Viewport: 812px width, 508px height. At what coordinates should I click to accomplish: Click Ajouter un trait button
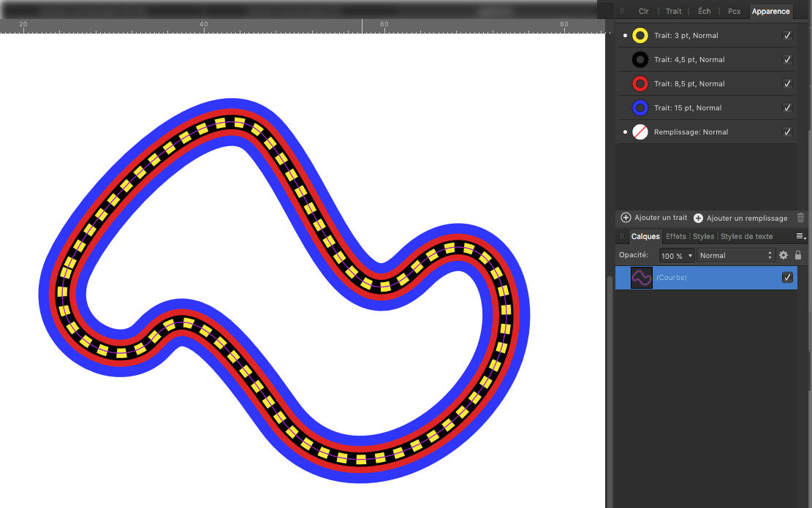[654, 218]
